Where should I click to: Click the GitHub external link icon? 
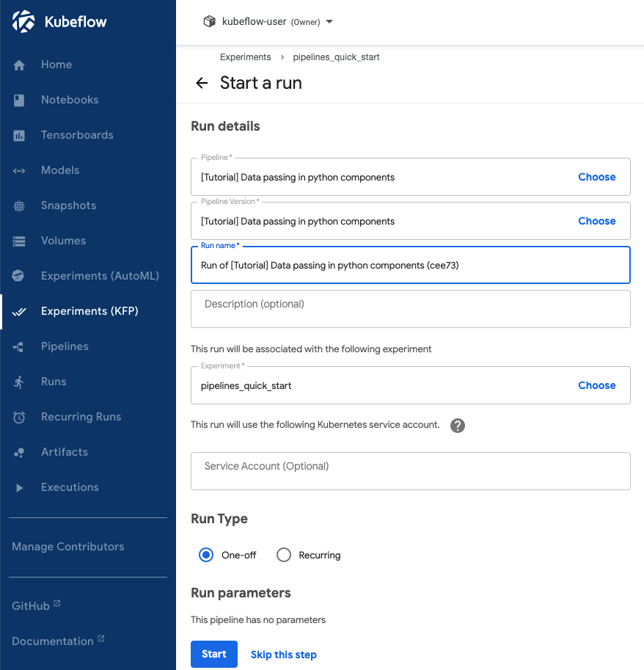(56, 603)
